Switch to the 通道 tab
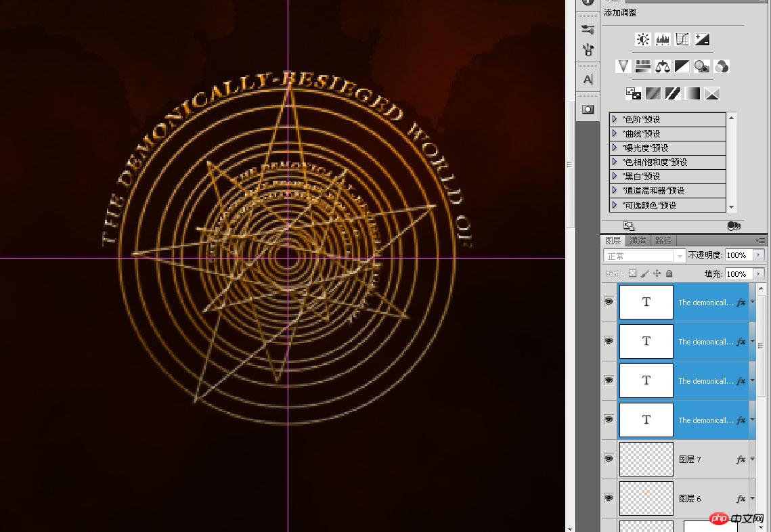Image resolution: width=771 pixels, height=532 pixels. point(638,240)
